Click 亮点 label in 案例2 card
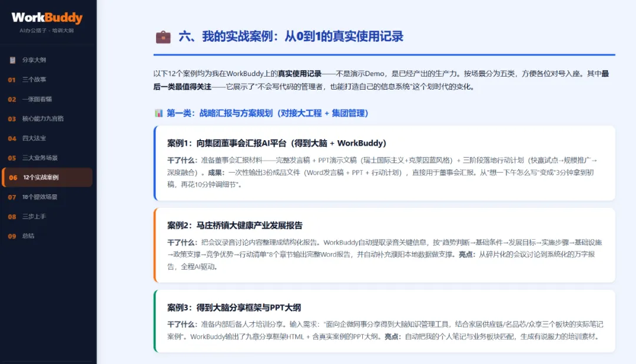The height and width of the screenshot is (364, 636). point(466,254)
